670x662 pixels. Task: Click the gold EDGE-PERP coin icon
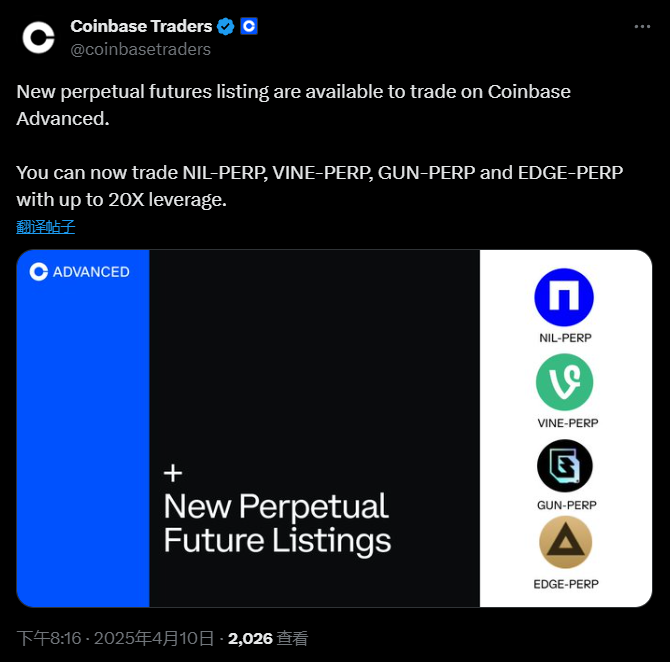tap(564, 545)
